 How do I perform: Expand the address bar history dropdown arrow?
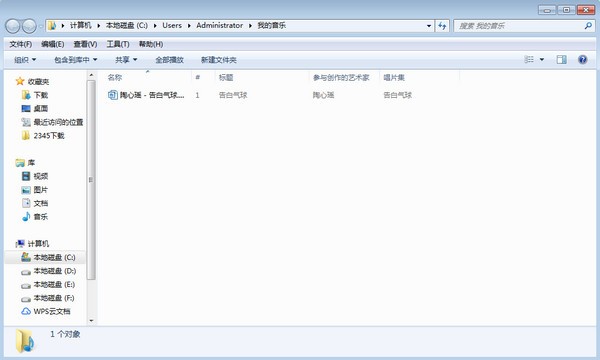[x=429, y=26]
